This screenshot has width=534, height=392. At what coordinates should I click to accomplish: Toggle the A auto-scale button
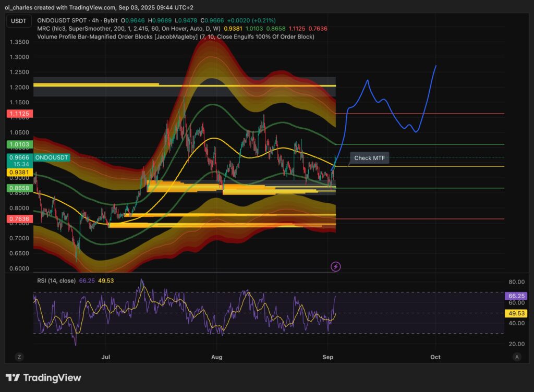click(x=516, y=357)
